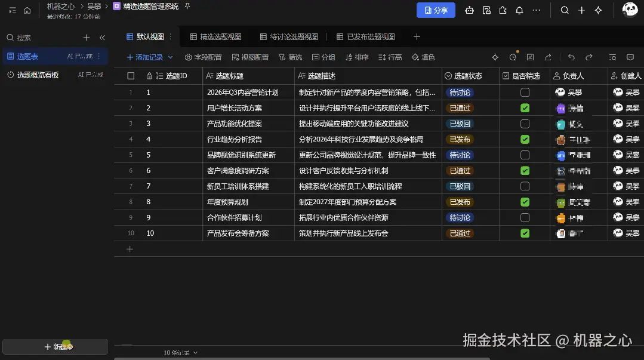Add a new item with sidebar plus icon
644x360 pixels.
[x=87, y=38]
